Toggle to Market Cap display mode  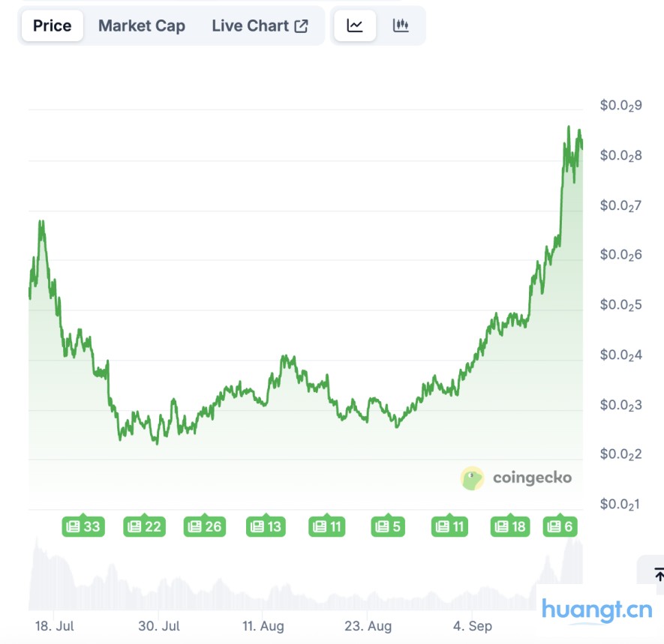click(141, 25)
